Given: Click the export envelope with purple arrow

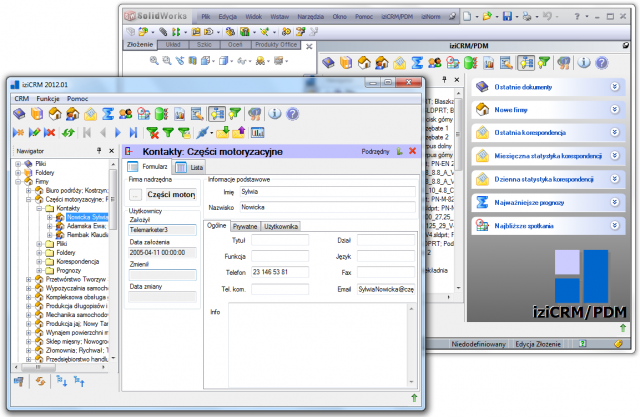Looking at the screenshot, I should pyautogui.click(x=239, y=133).
